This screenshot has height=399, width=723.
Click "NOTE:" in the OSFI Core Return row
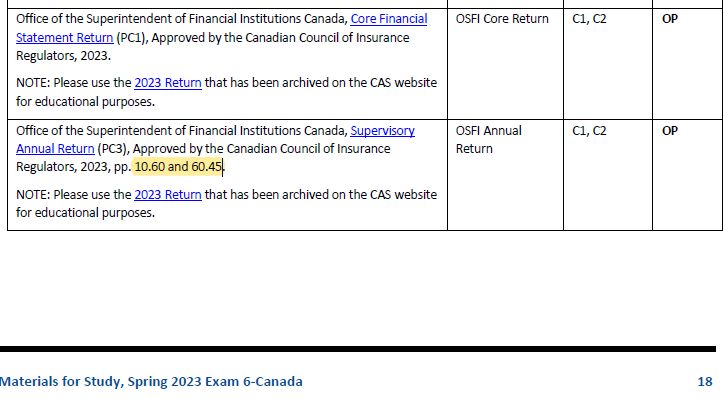coord(33,83)
